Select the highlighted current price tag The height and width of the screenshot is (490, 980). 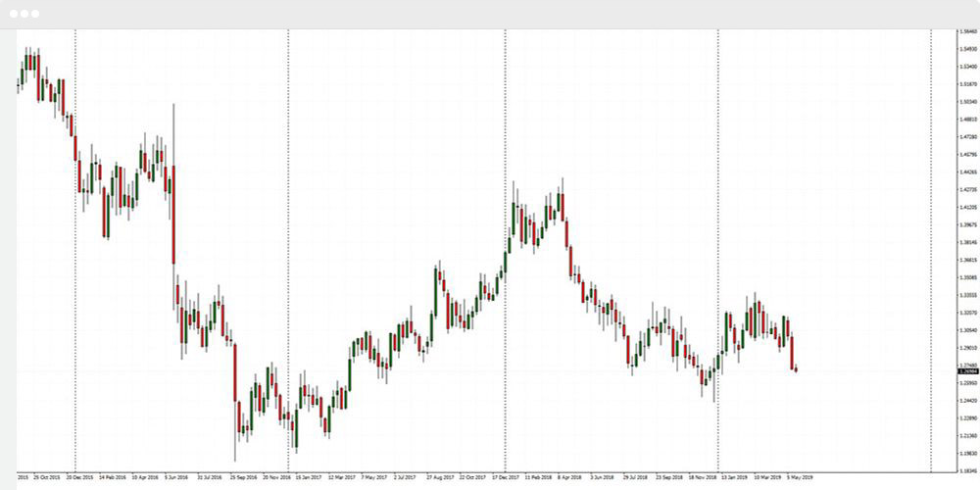(x=966, y=371)
